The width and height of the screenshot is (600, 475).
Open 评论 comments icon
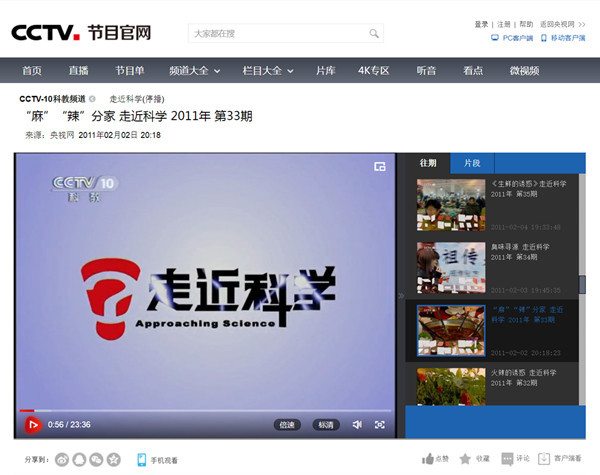point(507,459)
